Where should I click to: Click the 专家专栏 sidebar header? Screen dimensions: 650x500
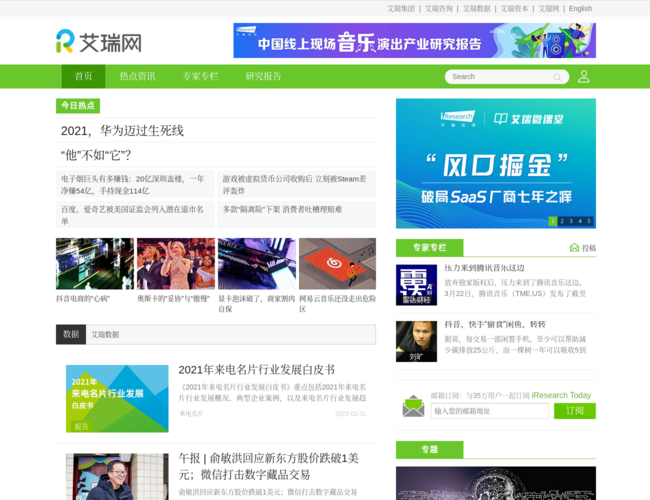429,248
